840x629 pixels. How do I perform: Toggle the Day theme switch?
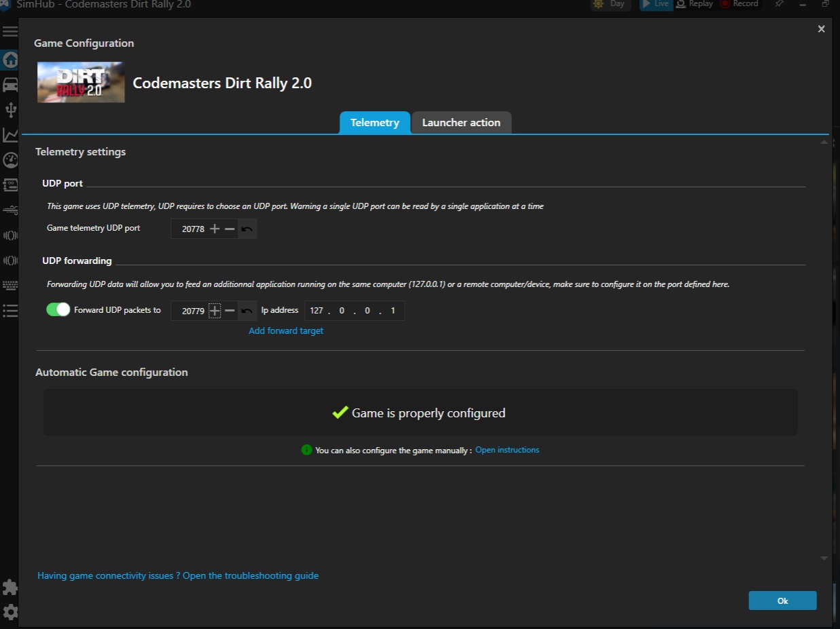(610, 4)
